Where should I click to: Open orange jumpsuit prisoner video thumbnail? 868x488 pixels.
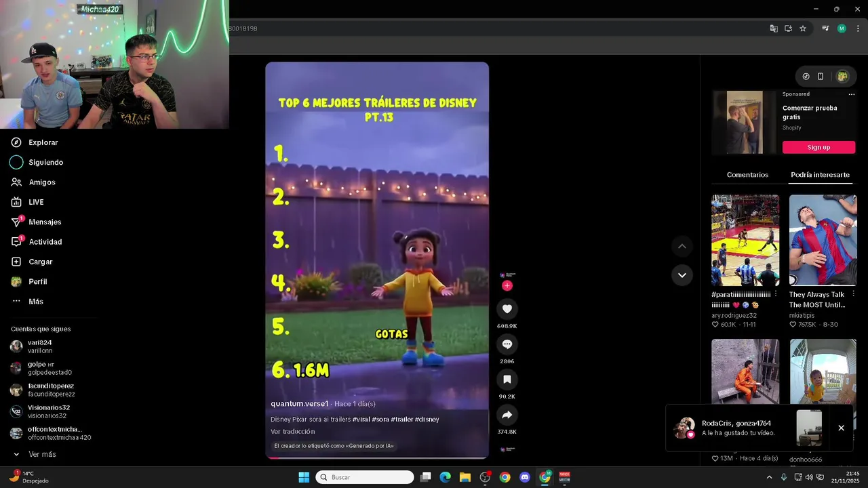(745, 371)
